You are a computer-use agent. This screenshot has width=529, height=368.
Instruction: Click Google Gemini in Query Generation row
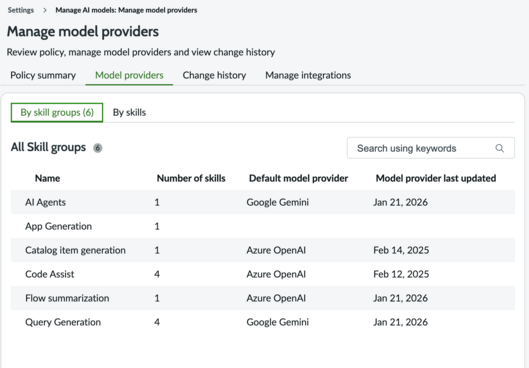[278, 322]
